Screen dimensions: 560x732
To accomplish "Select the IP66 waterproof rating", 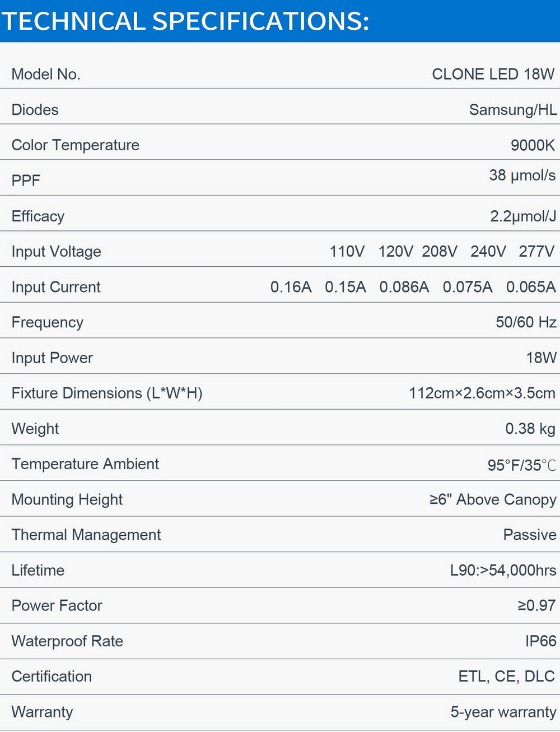I will (x=540, y=641).
